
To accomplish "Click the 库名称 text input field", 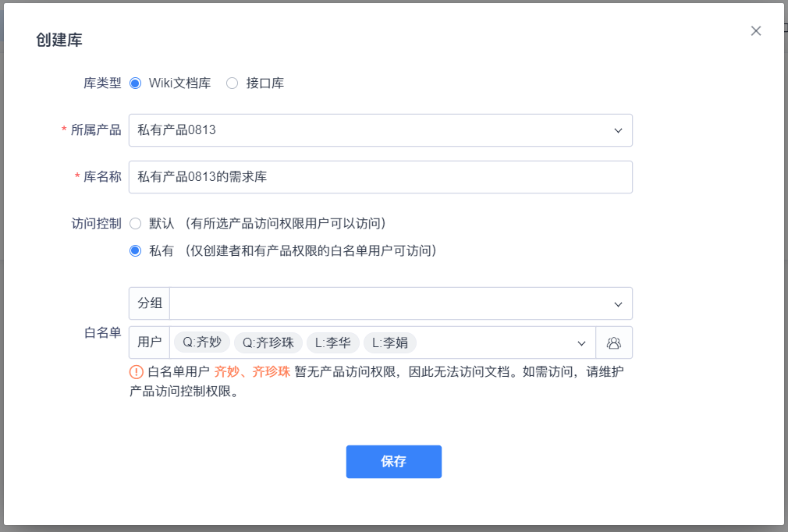I will pos(380,176).
